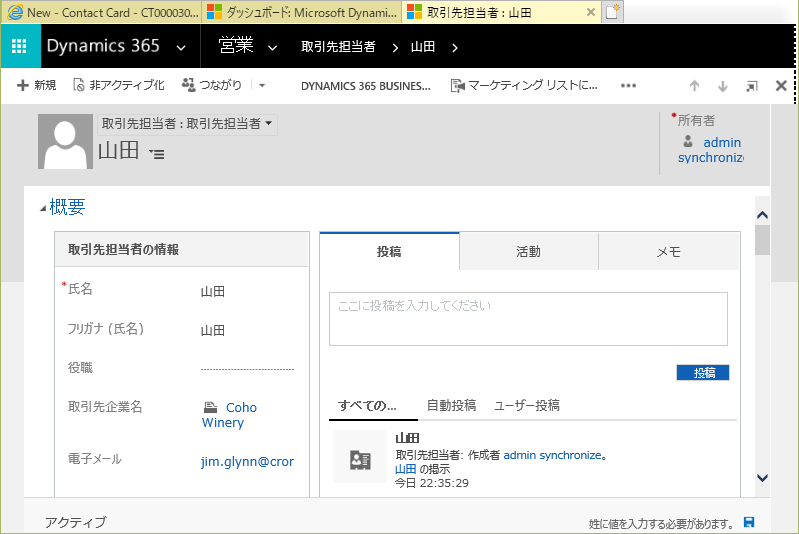Click 山田 in the navigation breadcrumb

pyautogui.click(x=422, y=47)
